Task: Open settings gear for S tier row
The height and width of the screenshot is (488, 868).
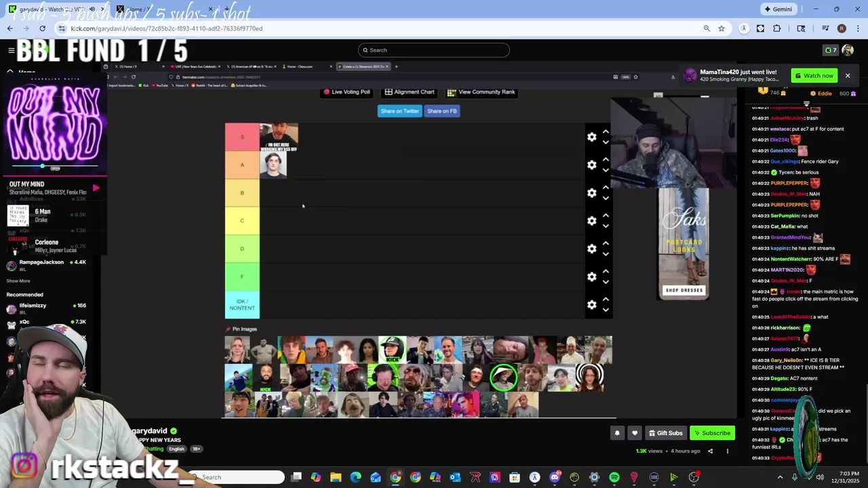Action: click(592, 137)
